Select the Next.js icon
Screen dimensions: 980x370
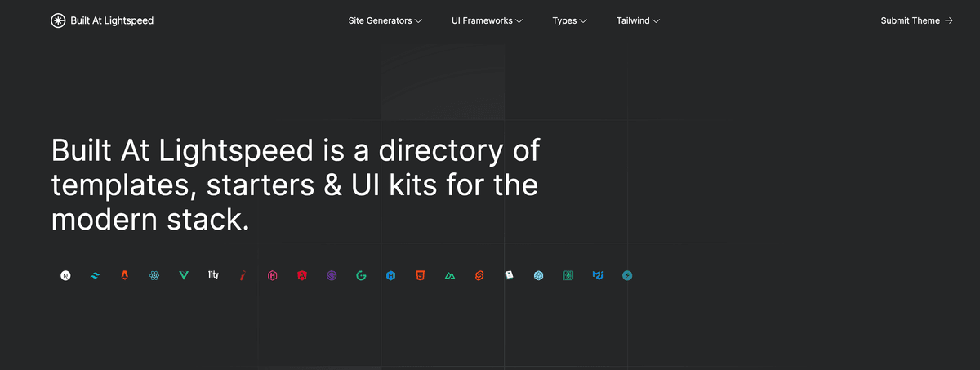click(x=65, y=276)
